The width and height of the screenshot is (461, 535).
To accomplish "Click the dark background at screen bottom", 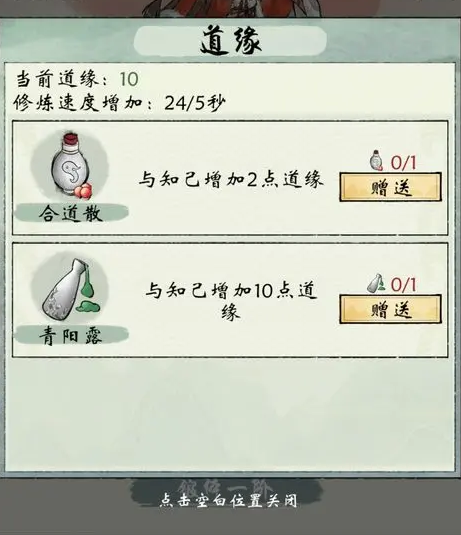I will coord(230,522).
